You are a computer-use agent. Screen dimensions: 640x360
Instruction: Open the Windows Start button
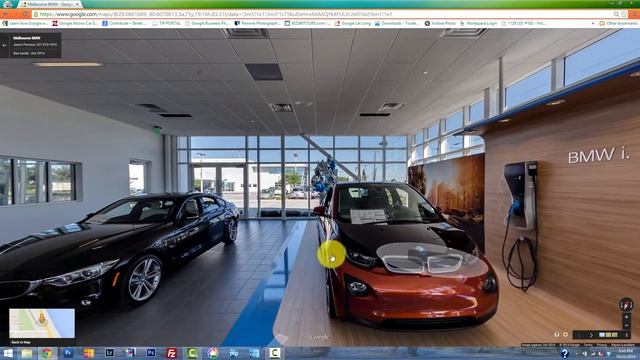pos(7,353)
